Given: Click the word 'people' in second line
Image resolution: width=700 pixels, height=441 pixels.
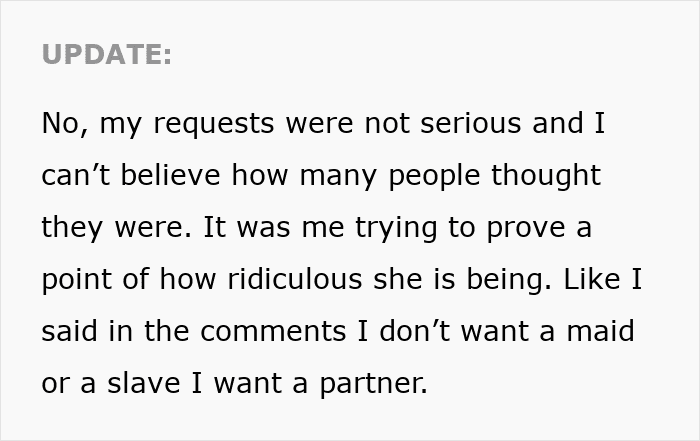Looking at the screenshot, I should [434, 176].
